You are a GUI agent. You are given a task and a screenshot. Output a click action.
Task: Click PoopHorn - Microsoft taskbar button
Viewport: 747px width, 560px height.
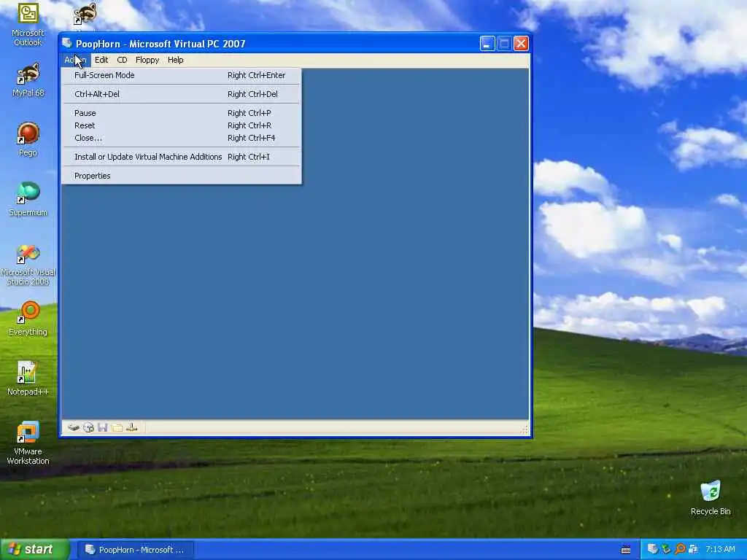(135, 550)
